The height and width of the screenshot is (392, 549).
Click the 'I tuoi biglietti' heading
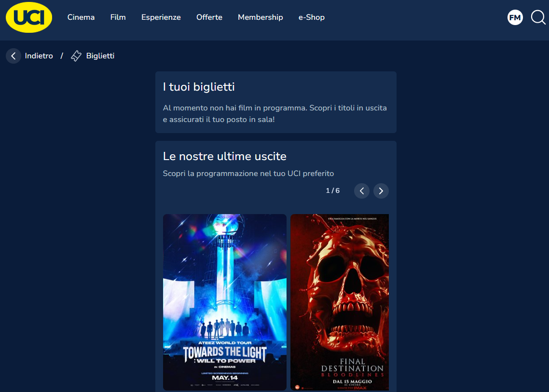pos(199,87)
